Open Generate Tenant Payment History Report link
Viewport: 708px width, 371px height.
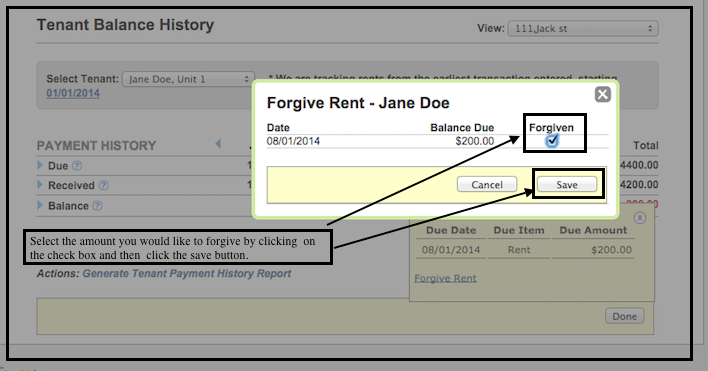pyautogui.click(x=186, y=274)
